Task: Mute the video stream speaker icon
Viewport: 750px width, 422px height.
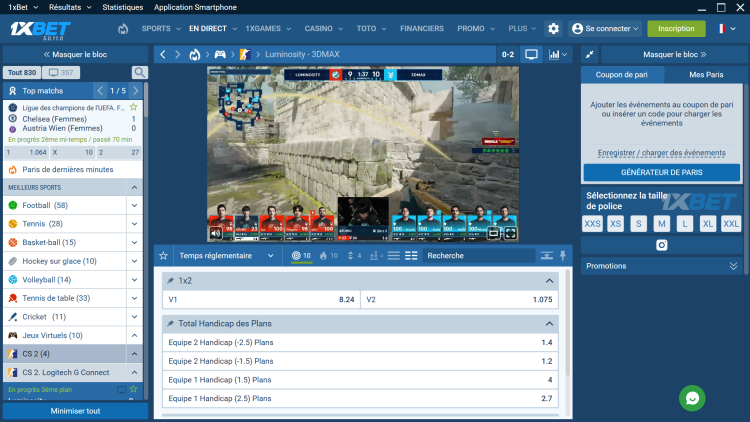Action: tap(216, 233)
